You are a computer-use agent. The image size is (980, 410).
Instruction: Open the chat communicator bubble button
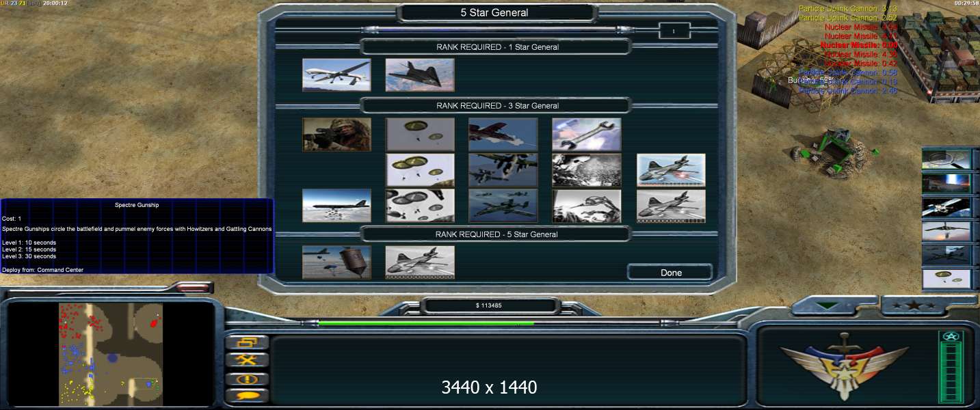point(247,395)
